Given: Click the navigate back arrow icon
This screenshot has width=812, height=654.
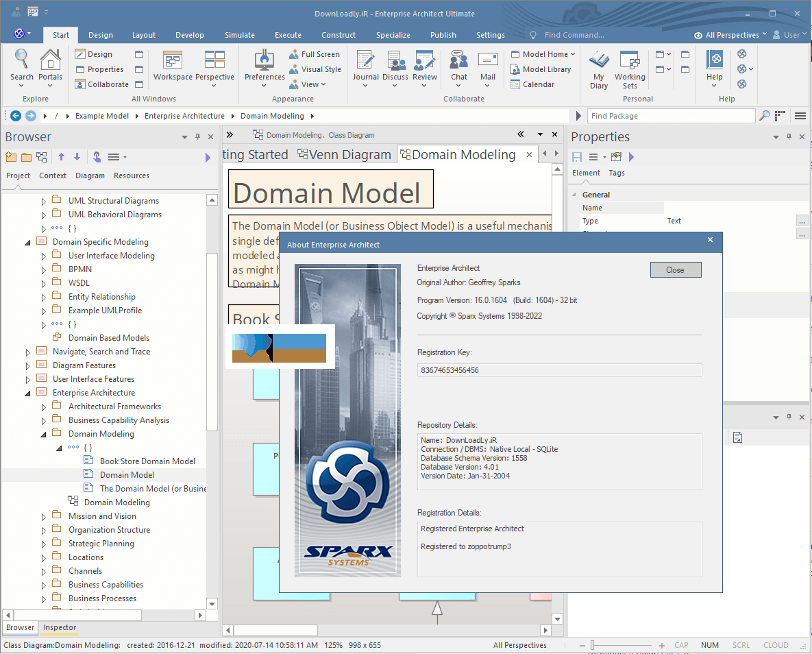Looking at the screenshot, I should tap(16, 116).
